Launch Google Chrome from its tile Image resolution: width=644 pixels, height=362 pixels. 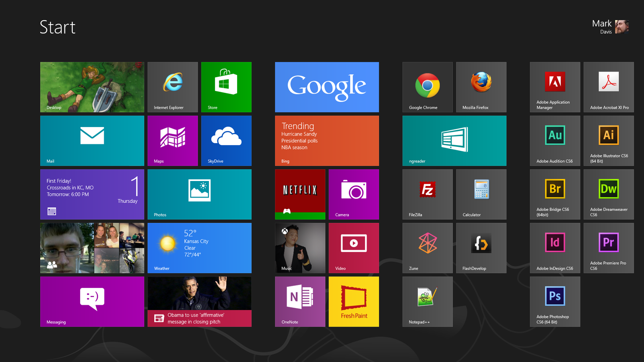coord(427,87)
